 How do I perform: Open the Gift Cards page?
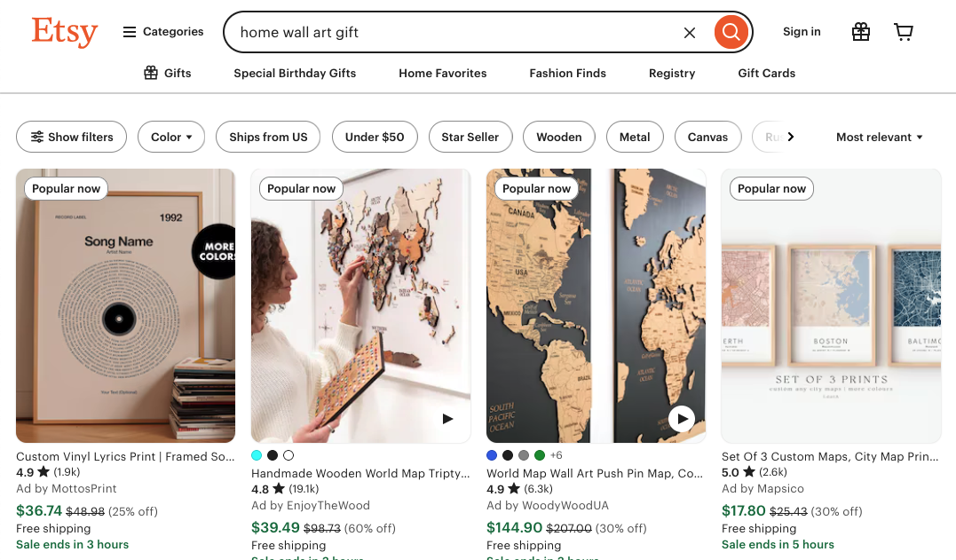[766, 74]
